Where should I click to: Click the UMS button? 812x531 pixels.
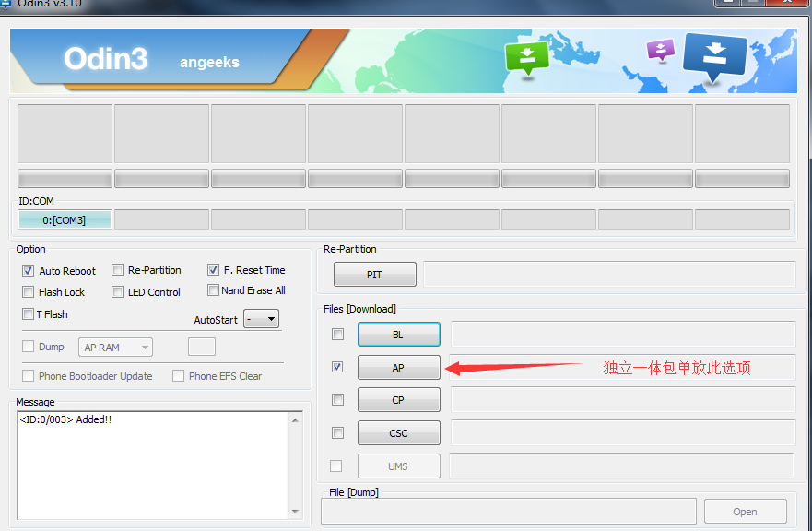pyautogui.click(x=399, y=466)
